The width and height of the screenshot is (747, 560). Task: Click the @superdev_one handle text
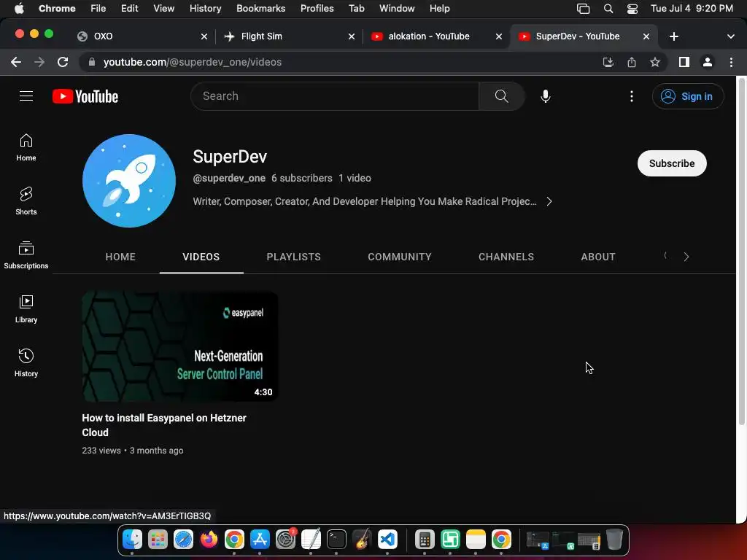click(x=229, y=178)
